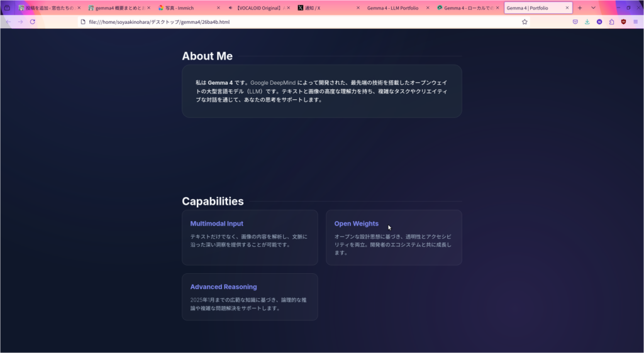Click the uBlock Origin shield icon
644x353 pixels.
pos(623,21)
